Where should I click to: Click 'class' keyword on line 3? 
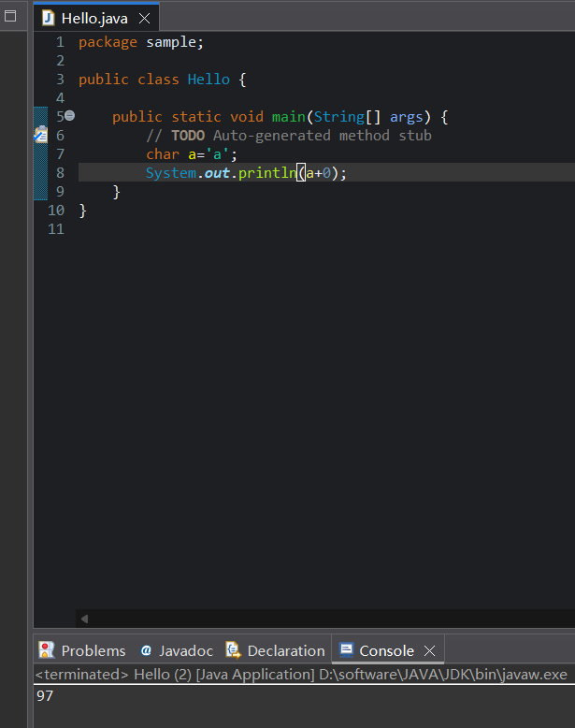[158, 80]
